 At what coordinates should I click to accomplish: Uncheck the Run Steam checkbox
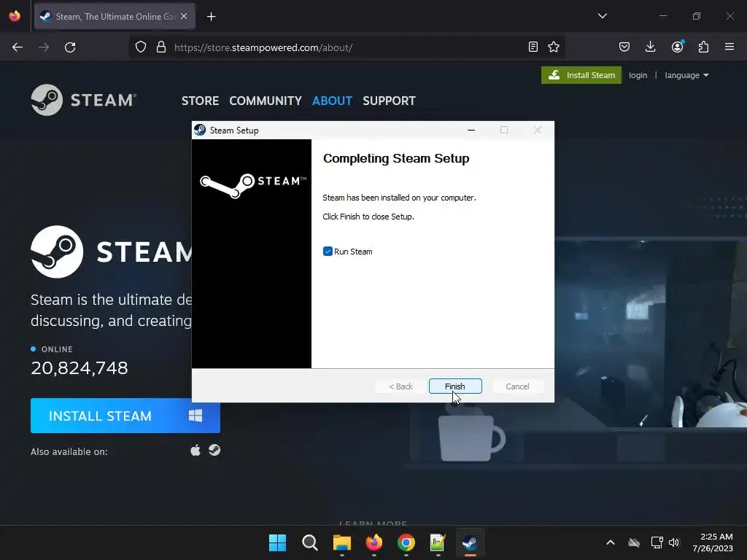pyautogui.click(x=328, y=252)
